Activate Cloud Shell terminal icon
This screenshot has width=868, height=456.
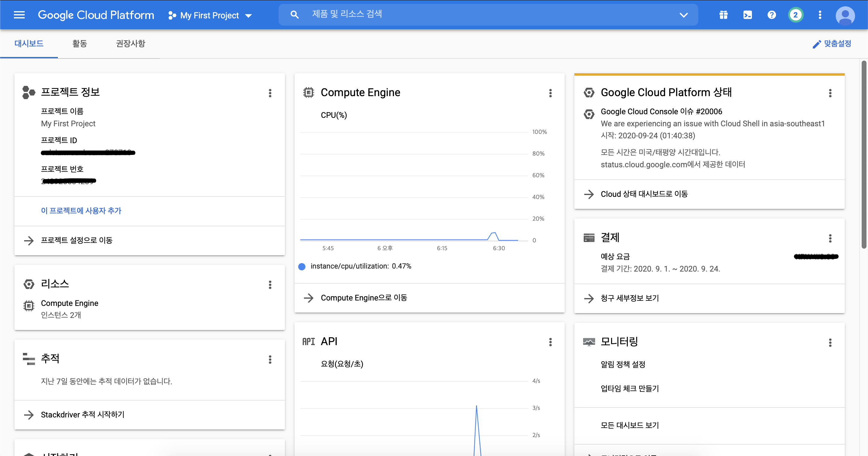coord(747,15)
